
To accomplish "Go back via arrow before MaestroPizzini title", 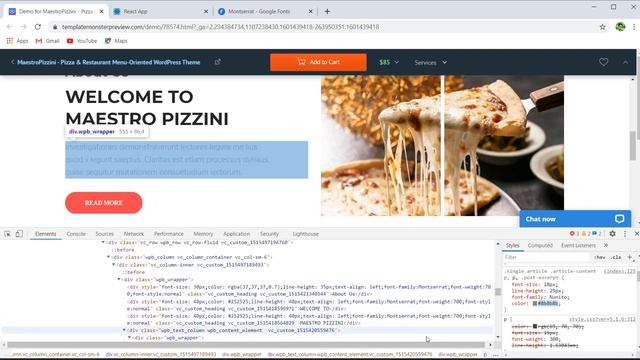I will click(x=12, y=62).
